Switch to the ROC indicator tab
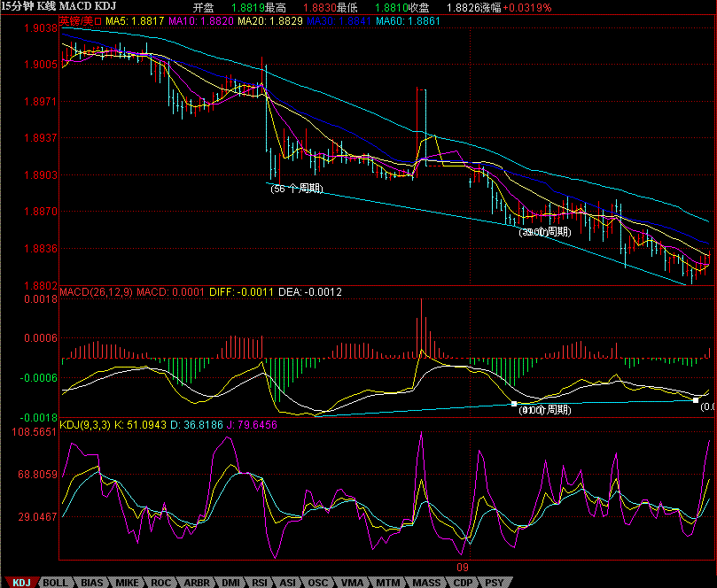Image resolution: width=717 pixels, height=588 pixels. coord(160,582)
